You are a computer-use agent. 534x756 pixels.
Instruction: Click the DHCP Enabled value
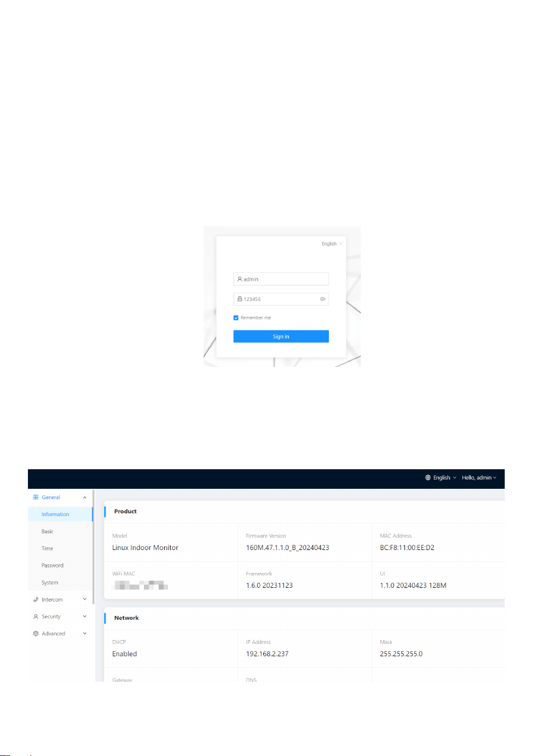pyautogui.click(x=124, y=654)
